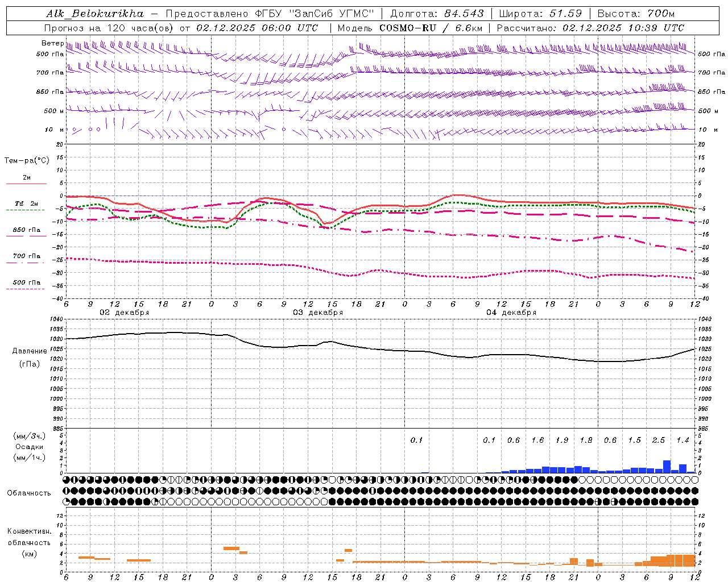Click the 1.4 precipitation value
Image resolution: width=728 pixels, height=582 pixels.
[682, 440]
